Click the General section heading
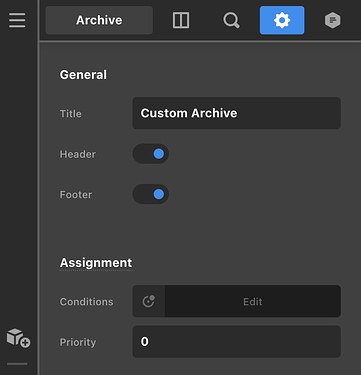 coord(83,75)
